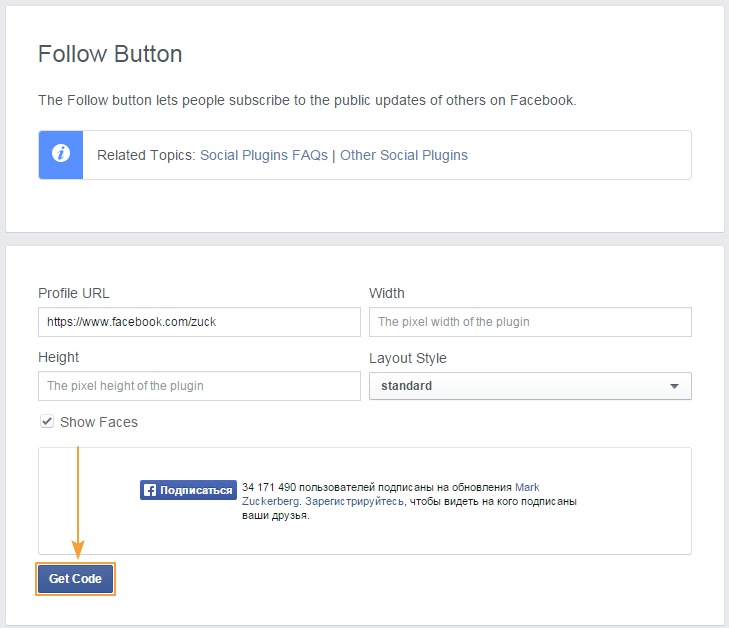Click the Get Code button
Image resolution: width=729 pixels, height=628 pixels.
[x=75, y=579]
